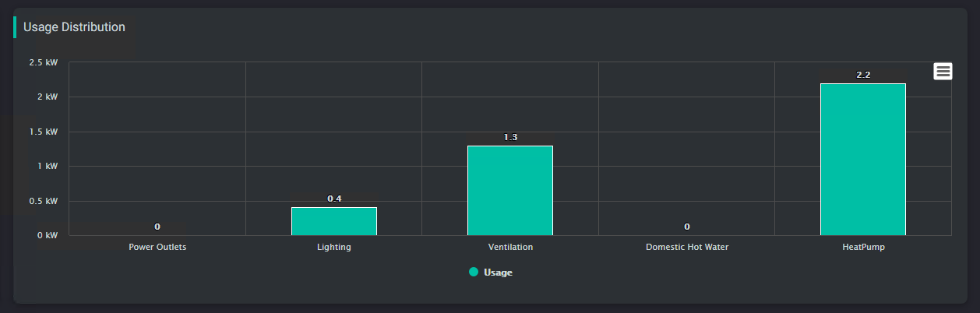
Task: Click the 1.3 value label
Action: (510, 137)
